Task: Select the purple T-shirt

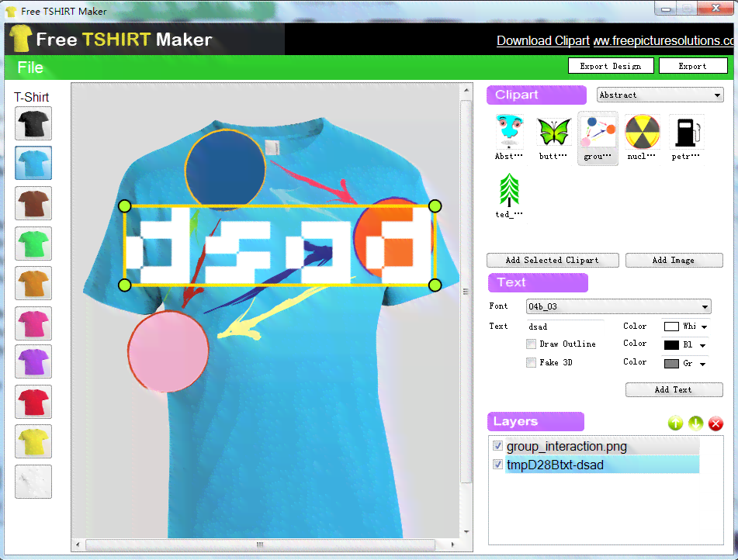Action: pyautogui.click(x=33, y=362)
